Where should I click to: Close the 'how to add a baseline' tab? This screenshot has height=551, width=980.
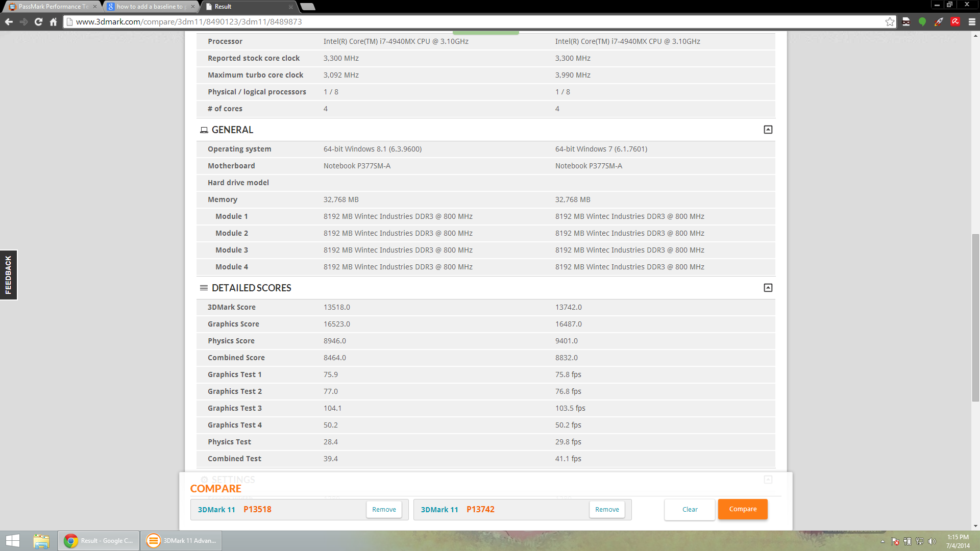pyautogui.click(x=192, y=7)
